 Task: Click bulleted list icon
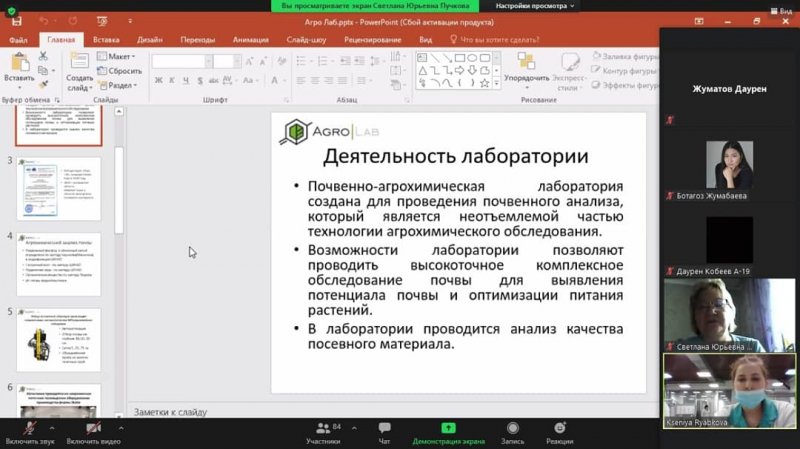coord(303,61)
